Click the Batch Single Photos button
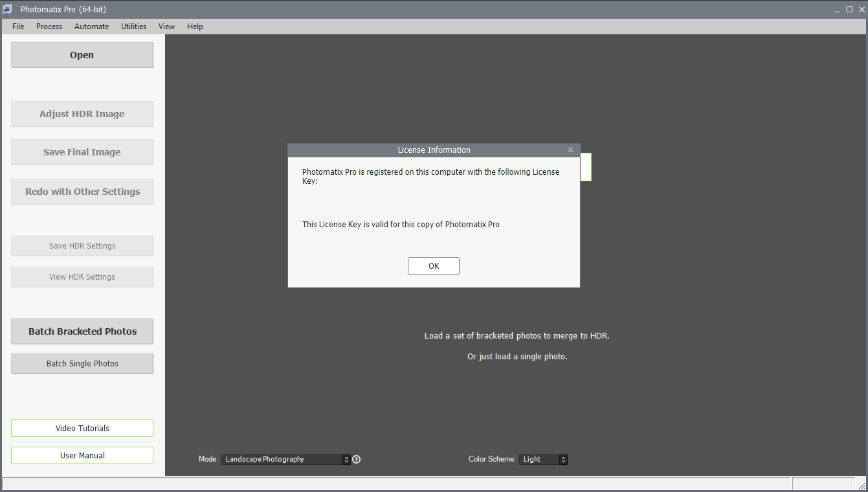Viewport: 868px width, 492px height. tap(82, 364)
